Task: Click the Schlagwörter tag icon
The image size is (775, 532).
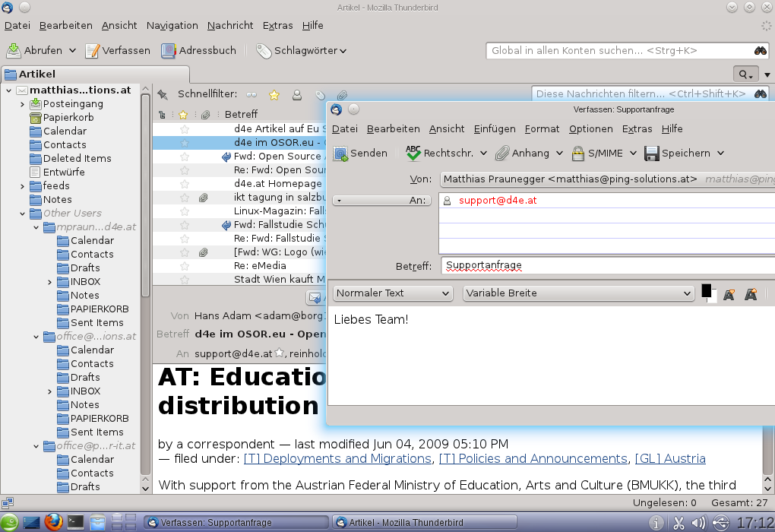Action: (x=264, y=50)
